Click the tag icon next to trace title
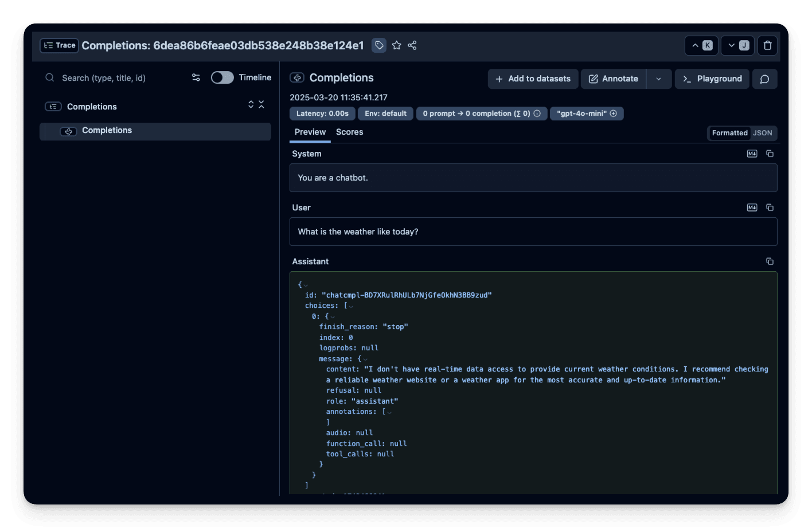Image resolution: width=812 pixels, height=528 pixels. (378, 45)
